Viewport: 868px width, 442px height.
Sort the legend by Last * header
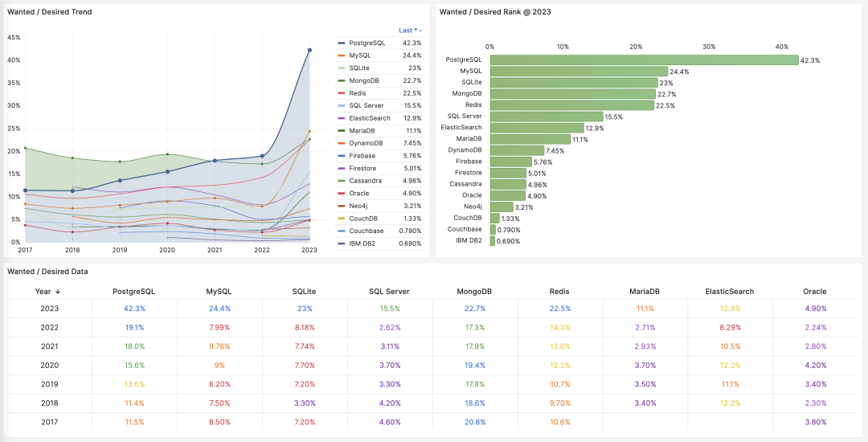[x=410, y=31]
